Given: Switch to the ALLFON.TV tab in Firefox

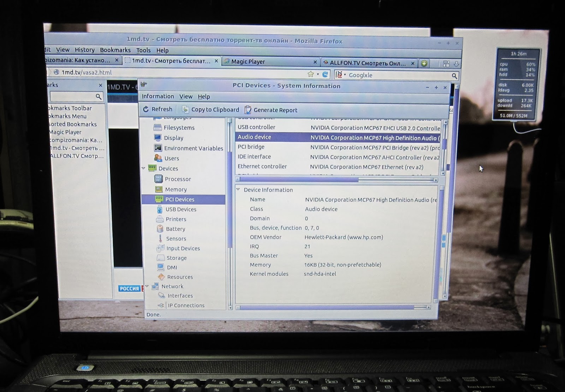Looking at the screenshot, I should click(369, 63).
